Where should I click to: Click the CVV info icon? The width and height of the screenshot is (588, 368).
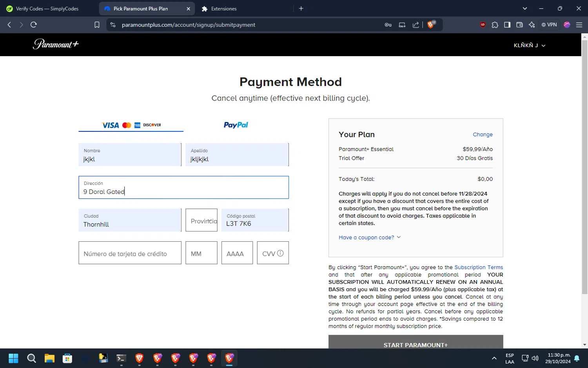point(280,253)
